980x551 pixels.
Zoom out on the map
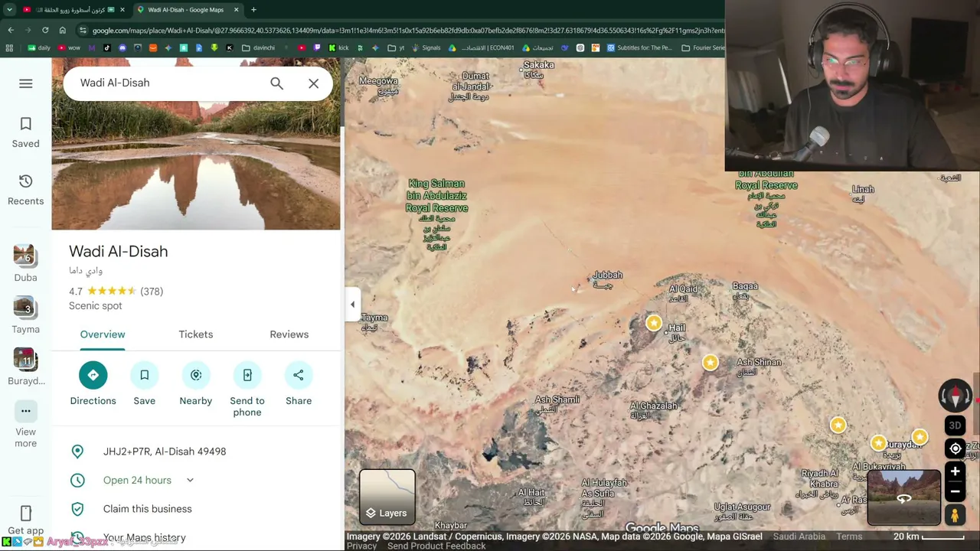point(955,492)
